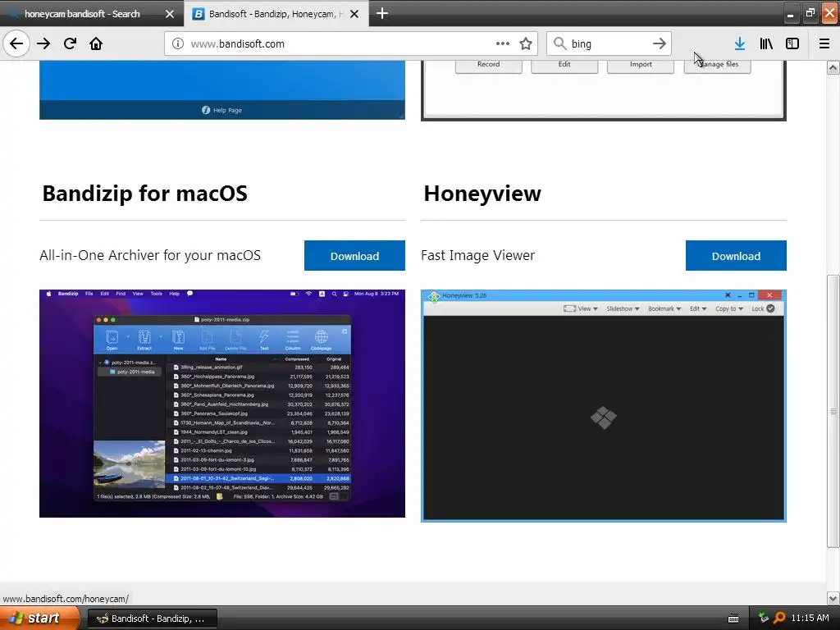
Task: Toggle the sidebar view
Action: [792, 43]
